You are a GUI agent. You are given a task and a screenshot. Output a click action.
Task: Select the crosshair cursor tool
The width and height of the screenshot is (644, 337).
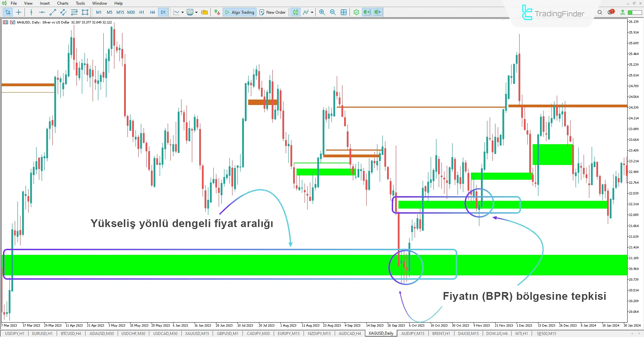18,12
